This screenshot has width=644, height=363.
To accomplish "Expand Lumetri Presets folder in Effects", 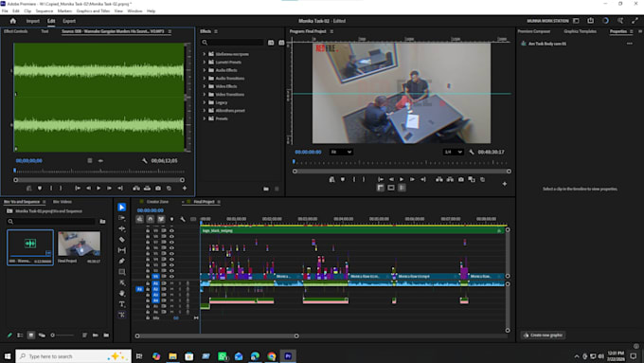I will coord(205,62).
